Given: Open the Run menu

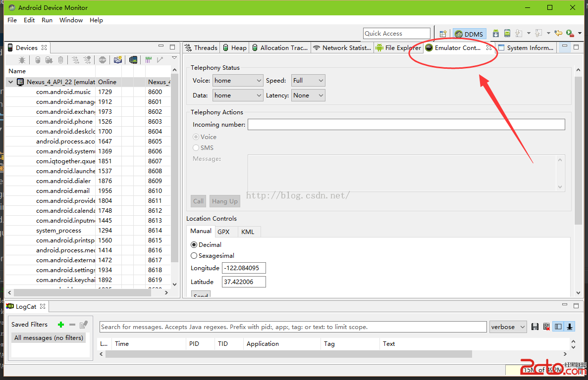Looking at the screenshot, I should (x=47, y=20).
